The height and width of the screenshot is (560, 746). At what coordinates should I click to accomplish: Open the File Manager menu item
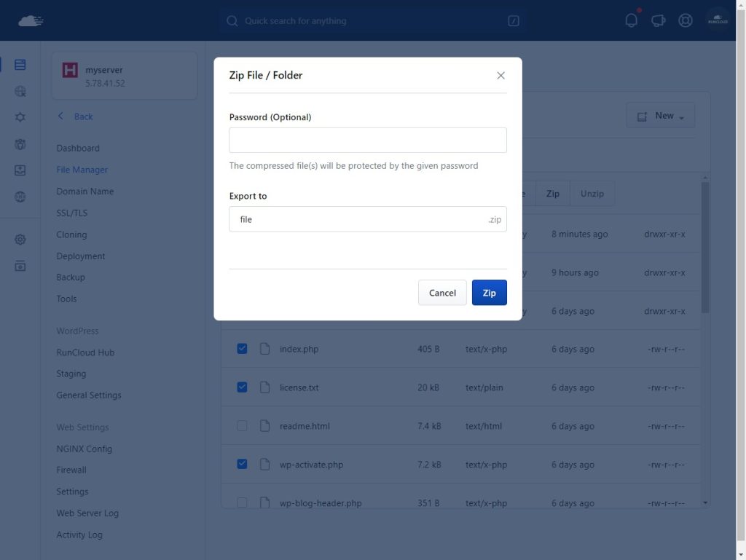pyautogui.click(x=82, y=170)
